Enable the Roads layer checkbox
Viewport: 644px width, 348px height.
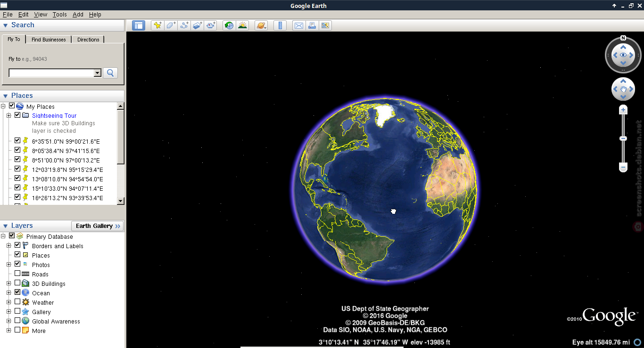17,274
